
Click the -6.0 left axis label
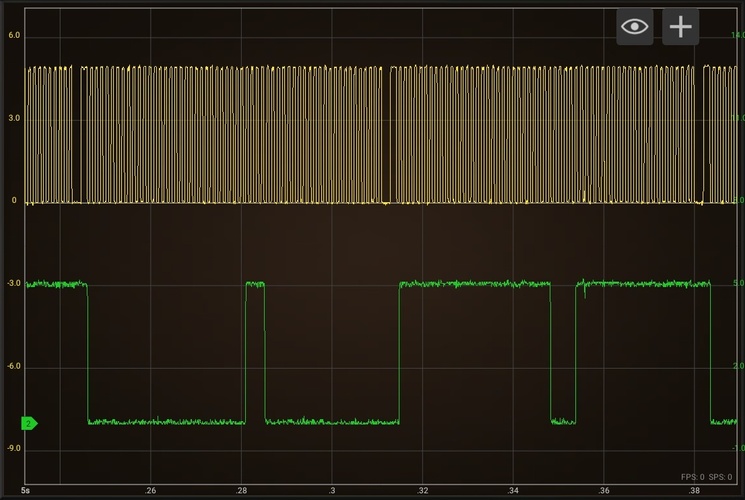click(x=14, y=366)
